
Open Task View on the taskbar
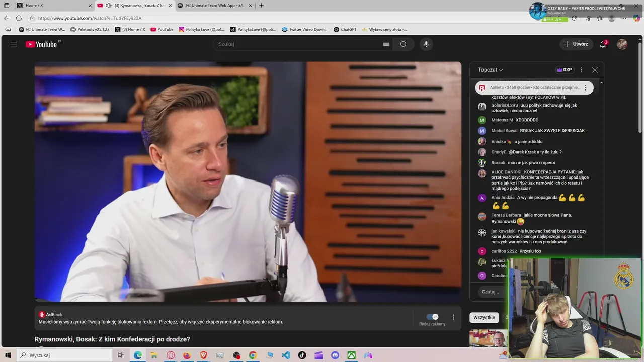click(121, 355)
